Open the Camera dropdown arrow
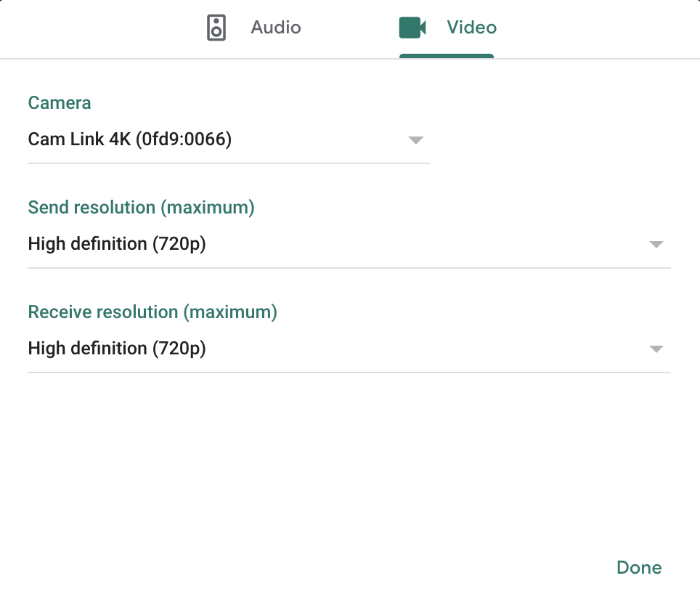This screenshot has width=700, height=610. (x=415, y=140)
